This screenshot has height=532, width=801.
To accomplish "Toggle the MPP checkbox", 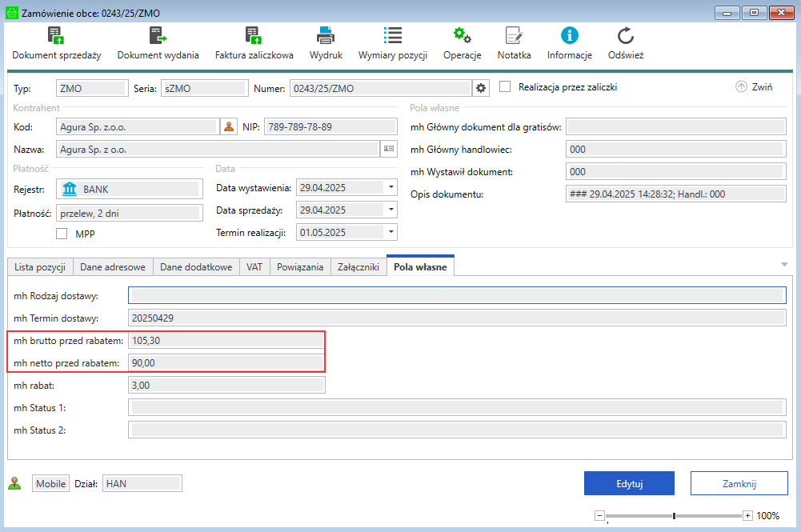I will (x=62, y=234).
